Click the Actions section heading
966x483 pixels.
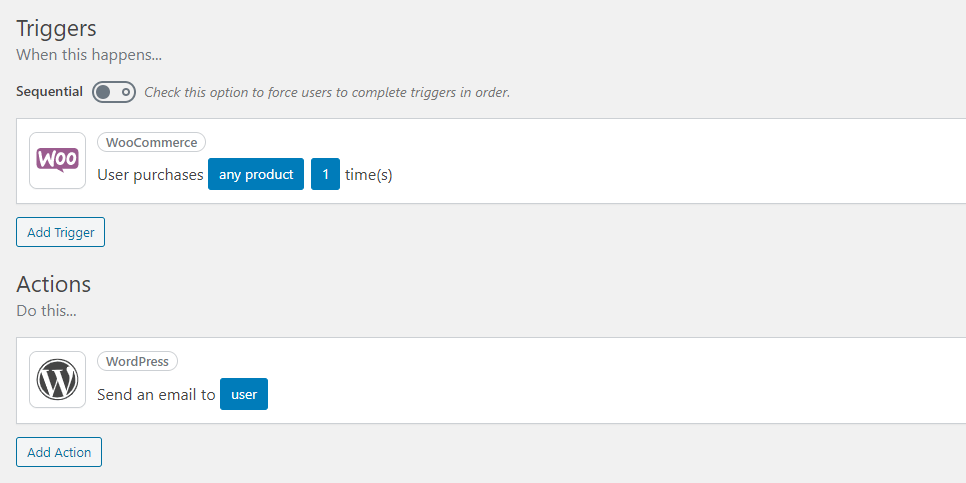[x=53, y=284]
